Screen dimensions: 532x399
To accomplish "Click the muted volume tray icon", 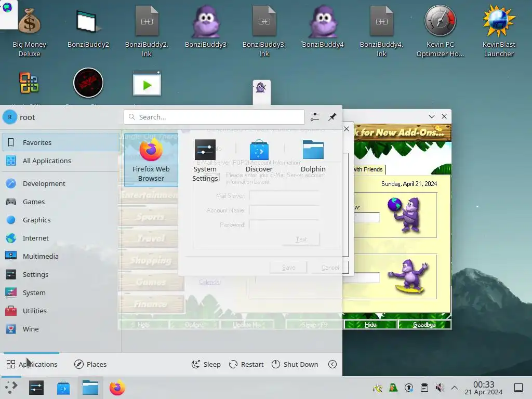I will [440, 388].
